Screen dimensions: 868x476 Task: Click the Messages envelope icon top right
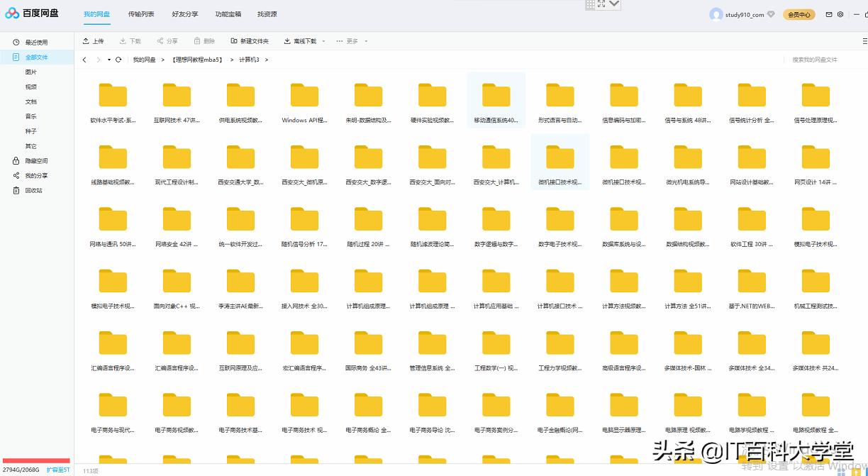point(828,14)
